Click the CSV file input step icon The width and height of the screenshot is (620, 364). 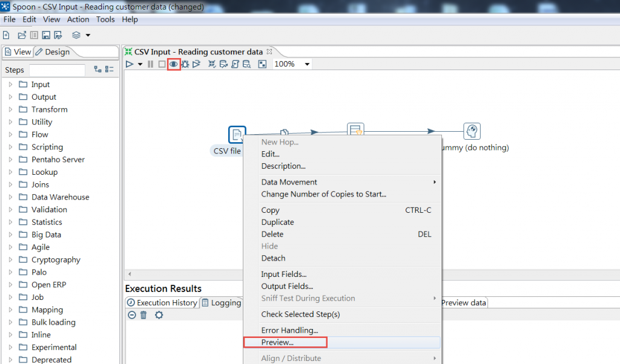tap(237, 135)
